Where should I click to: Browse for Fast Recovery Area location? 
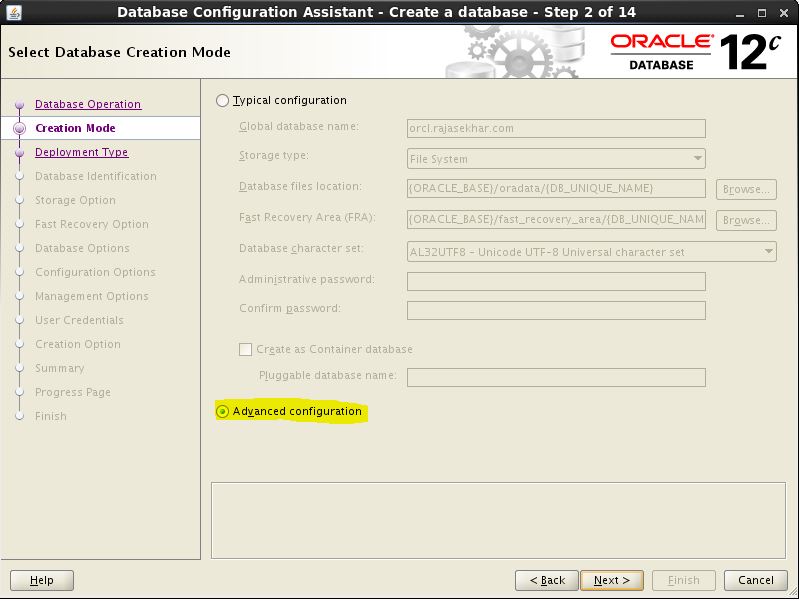pyautogui.click(x=746, y=220)
